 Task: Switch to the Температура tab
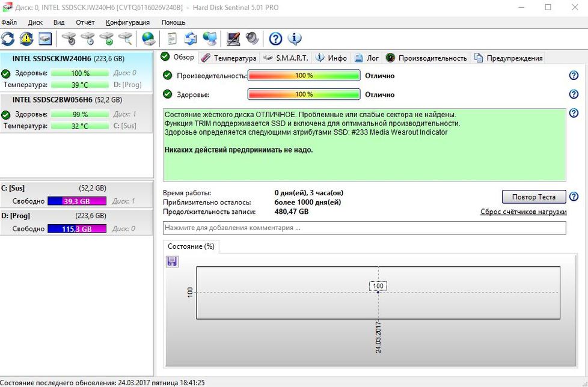point(229,58)
